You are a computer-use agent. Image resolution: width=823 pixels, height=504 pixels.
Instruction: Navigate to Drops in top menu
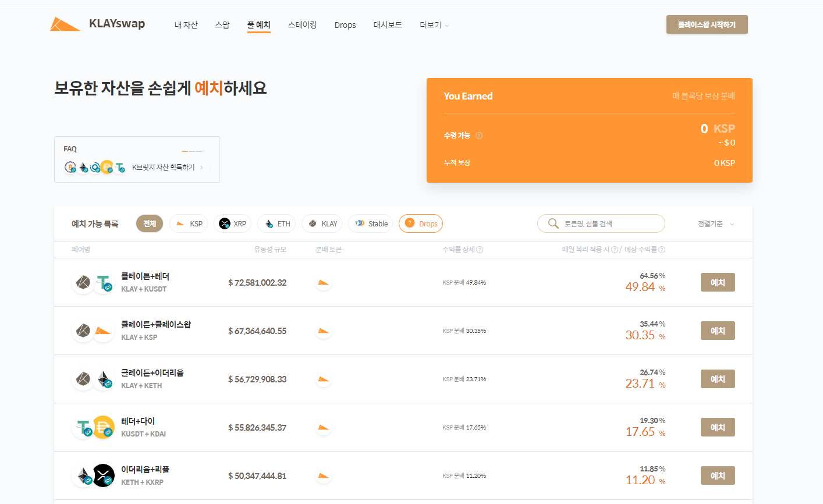pos(345,25)
